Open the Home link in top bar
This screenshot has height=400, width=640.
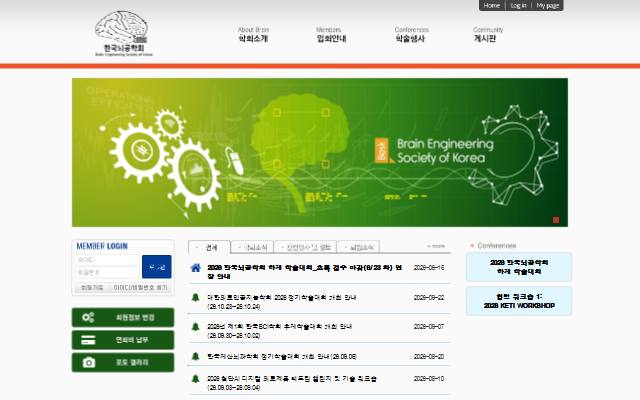(x=491, y=6)
